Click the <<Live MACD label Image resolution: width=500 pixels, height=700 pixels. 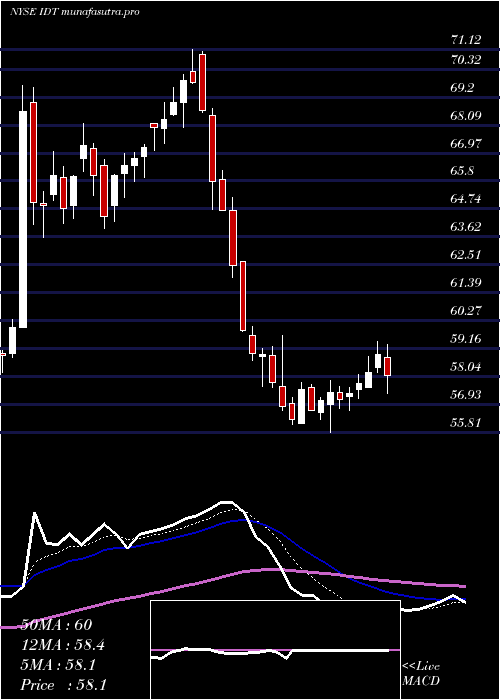(x=421, y=674)
